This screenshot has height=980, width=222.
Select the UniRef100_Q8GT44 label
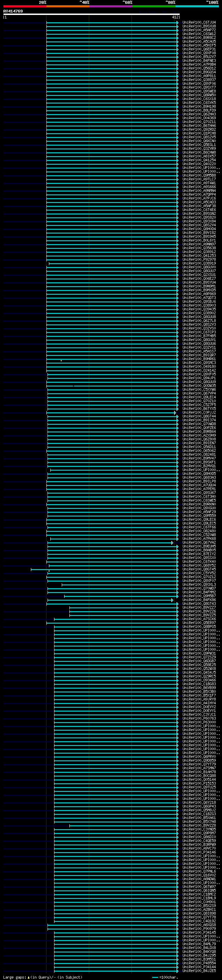coord(199,416)
